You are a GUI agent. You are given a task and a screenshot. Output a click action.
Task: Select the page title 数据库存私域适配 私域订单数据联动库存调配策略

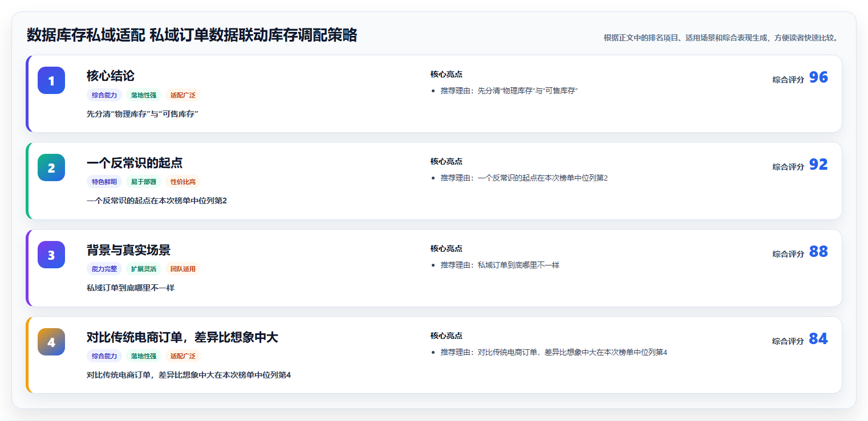192,35
